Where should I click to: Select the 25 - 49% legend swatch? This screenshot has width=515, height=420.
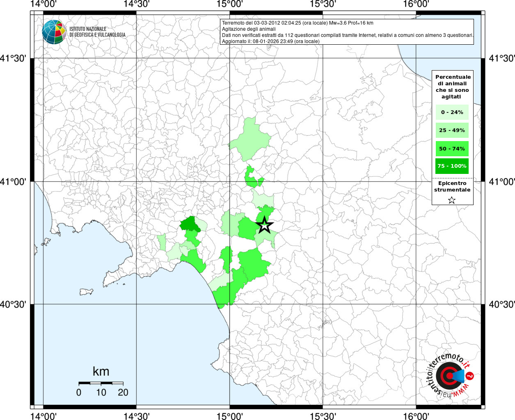[452, 130]
